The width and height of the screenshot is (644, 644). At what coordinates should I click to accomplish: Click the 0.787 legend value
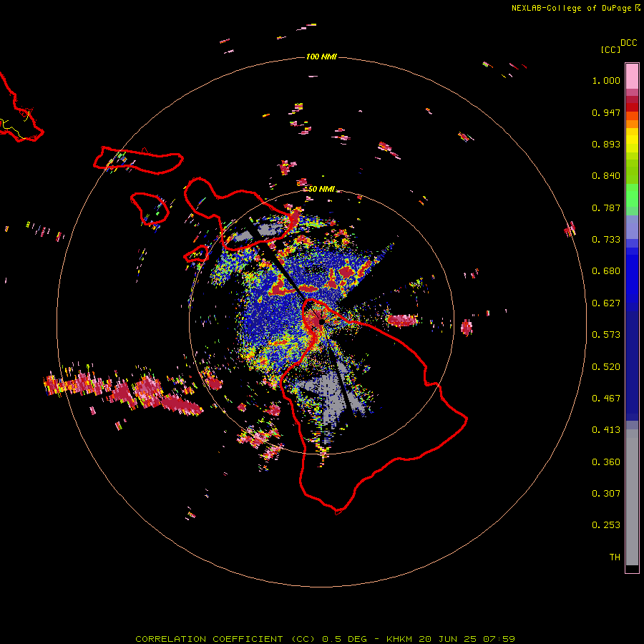coord(606,208)
